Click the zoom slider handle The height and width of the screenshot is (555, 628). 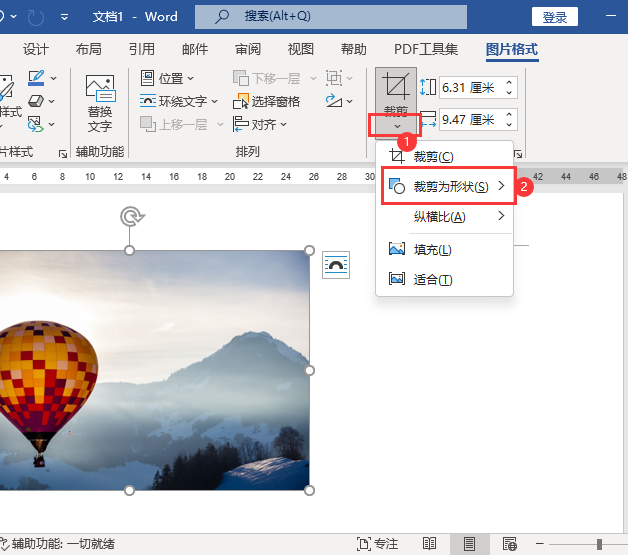tap(599, 544)
